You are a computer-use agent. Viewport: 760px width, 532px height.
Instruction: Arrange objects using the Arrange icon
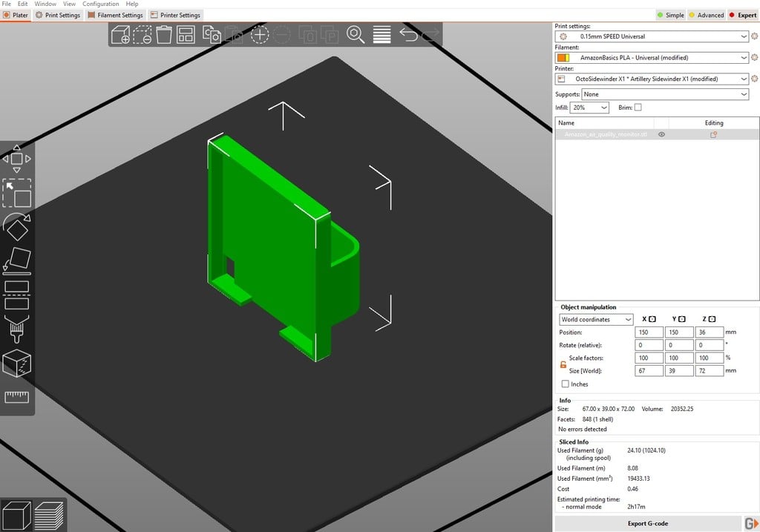[x=186, y=34]
